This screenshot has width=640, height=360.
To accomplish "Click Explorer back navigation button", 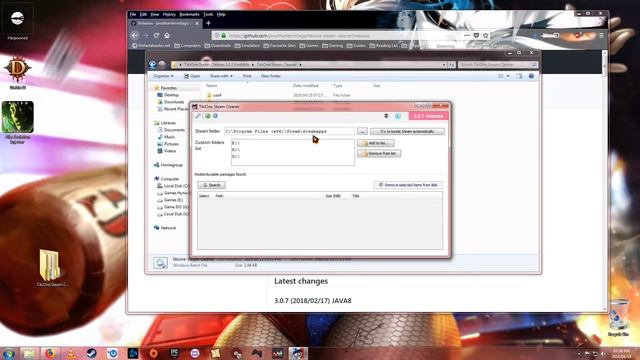I will (x=153, y=64).
